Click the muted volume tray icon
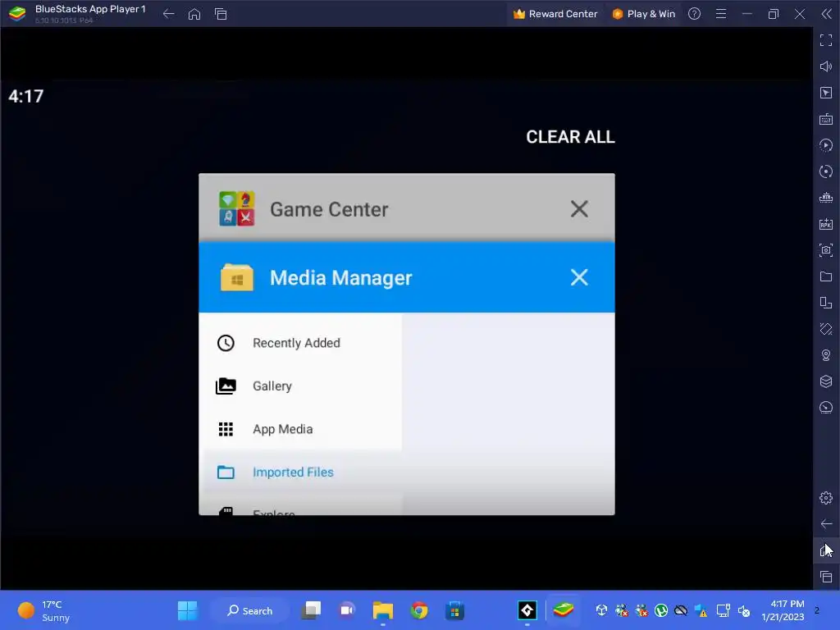The height and width of the screenshot is (630, 840). [744, 610]
